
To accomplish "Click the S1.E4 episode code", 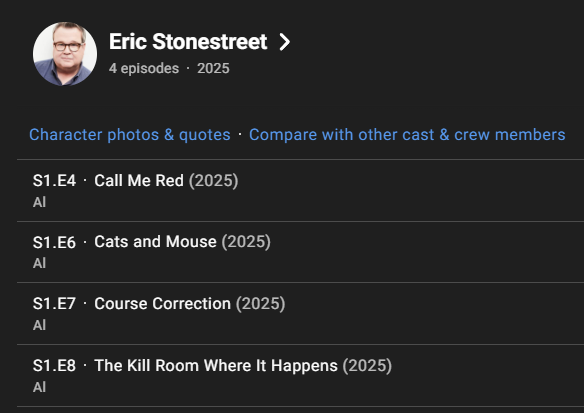I will (54, 181).
